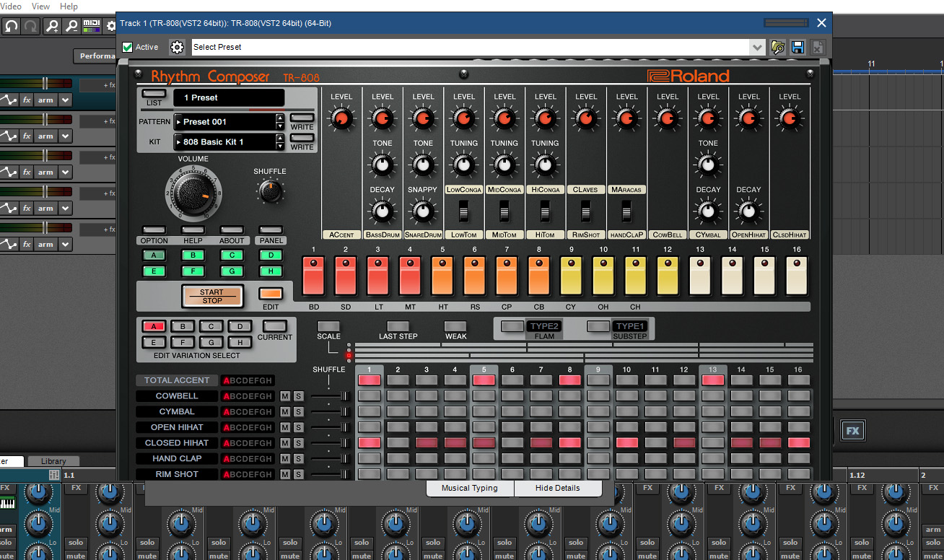Switch to the Library tab
The height and width of the screenshot is (560, 944).
(53, 461)
